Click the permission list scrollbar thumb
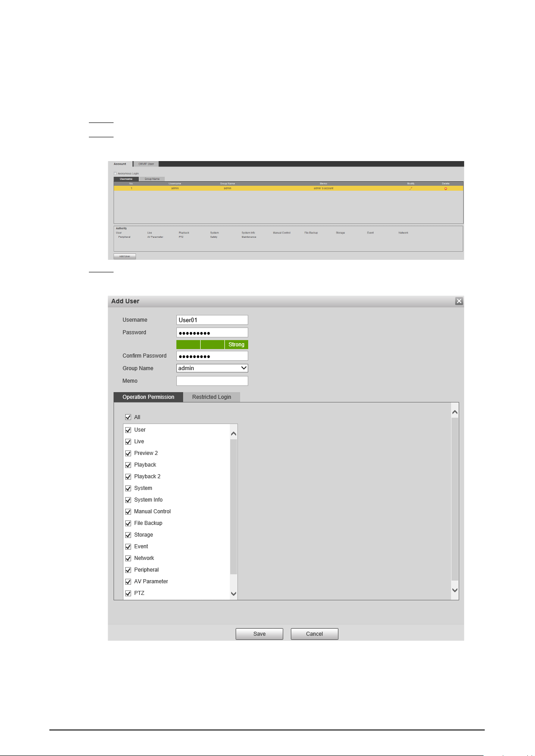535x756 pixels. pyautogui.click(x=233, y=507)
